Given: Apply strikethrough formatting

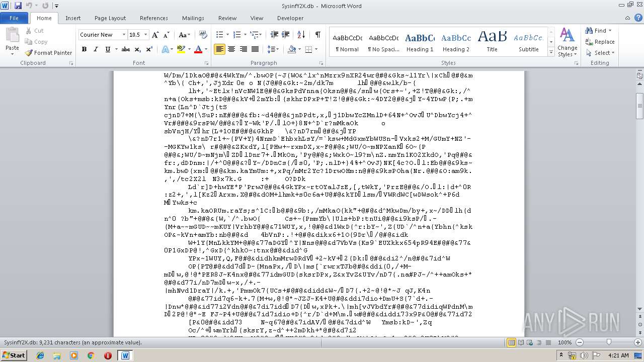Looking at the screenshot, I should (126, 49).
